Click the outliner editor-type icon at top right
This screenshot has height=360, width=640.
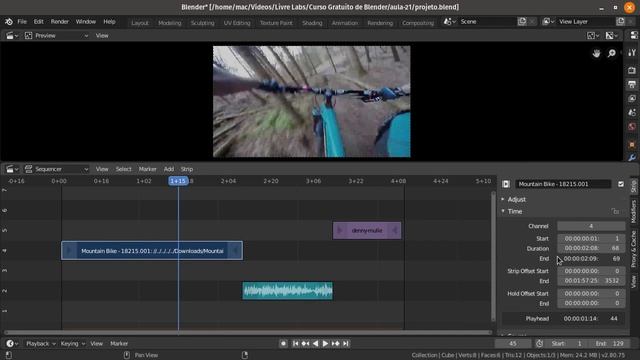coord(634,36)
